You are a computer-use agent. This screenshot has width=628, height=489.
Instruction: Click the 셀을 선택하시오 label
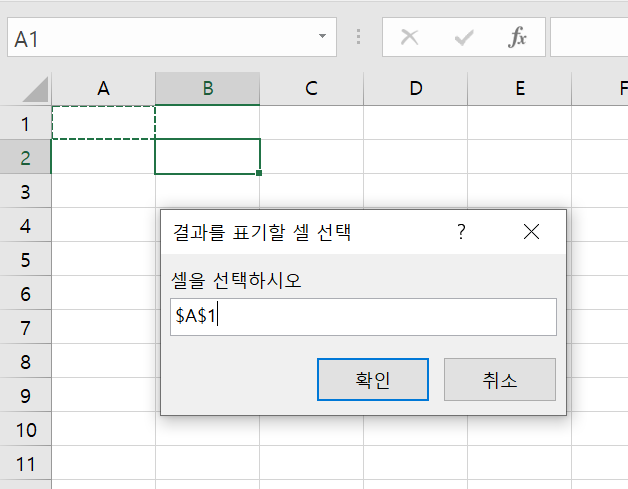coord(236,280)
